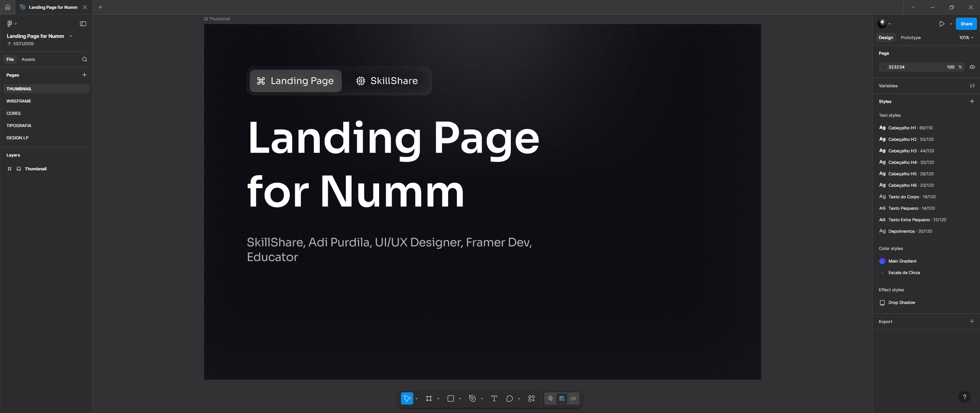Open the Comment tool options dropdown arrow
This screenshot has height=413, width=980.
[519, 399]
